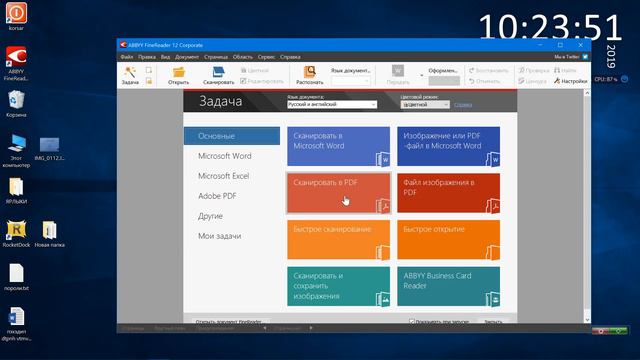The image size is (640, 360).
Task: Select the Новая папка desktop folder
Action: 49,234
